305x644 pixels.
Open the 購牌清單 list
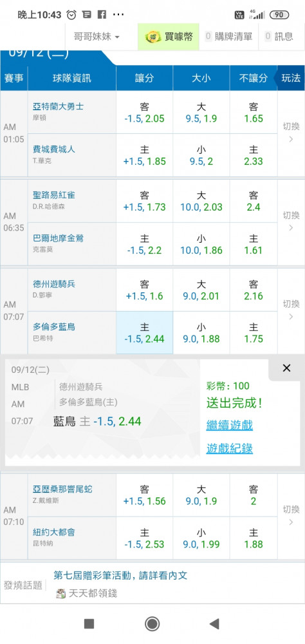(228, 37)
